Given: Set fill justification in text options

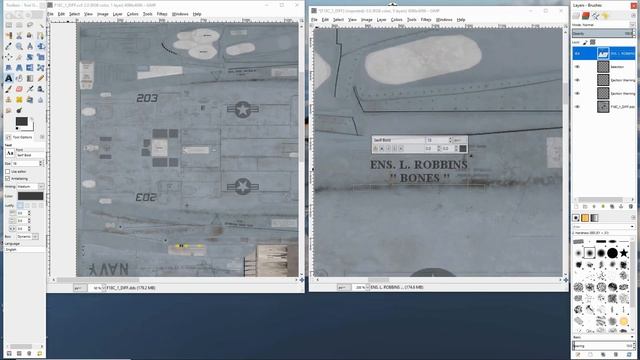Looking at the screenshot, I should 41,206.
